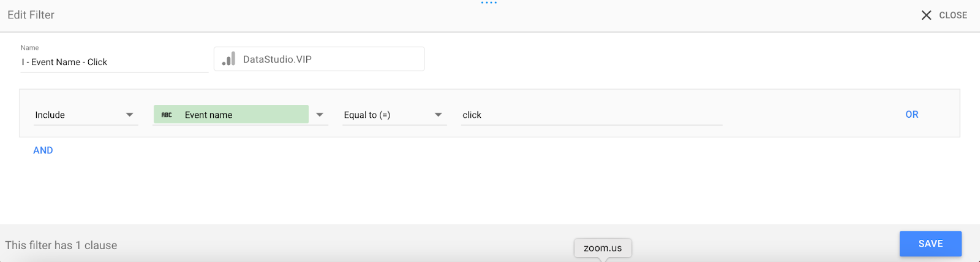Click the Google Analytics data source icon

click(228, 59)
